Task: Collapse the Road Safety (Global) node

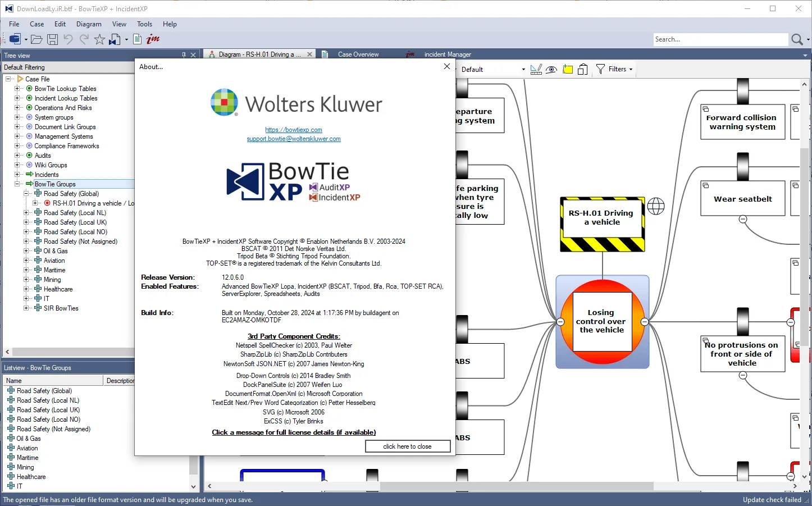Action: [x=26, y=194]
